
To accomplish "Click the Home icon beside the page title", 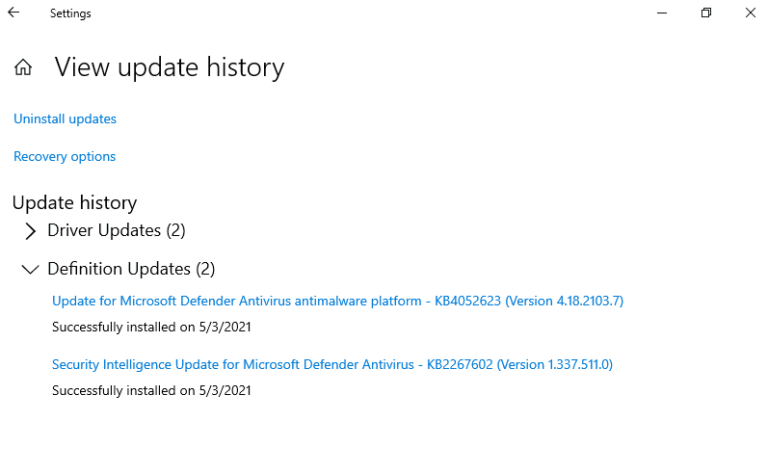I will coord(23,68).
